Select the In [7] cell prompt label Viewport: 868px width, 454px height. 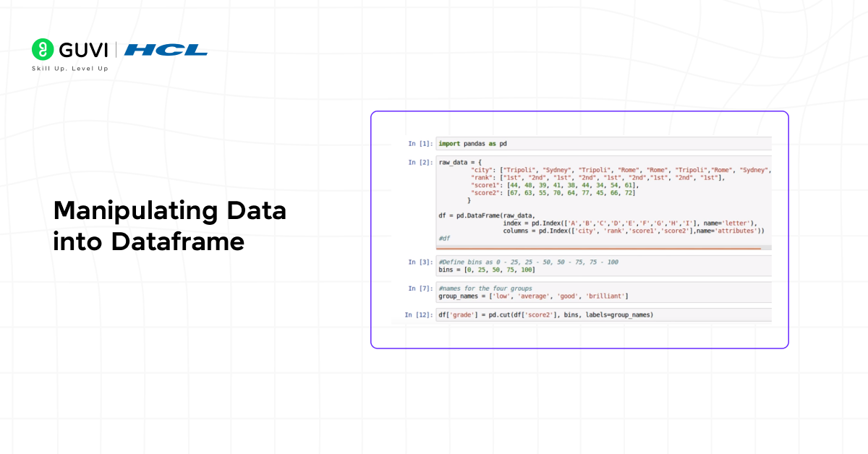(x=420, y=288)
